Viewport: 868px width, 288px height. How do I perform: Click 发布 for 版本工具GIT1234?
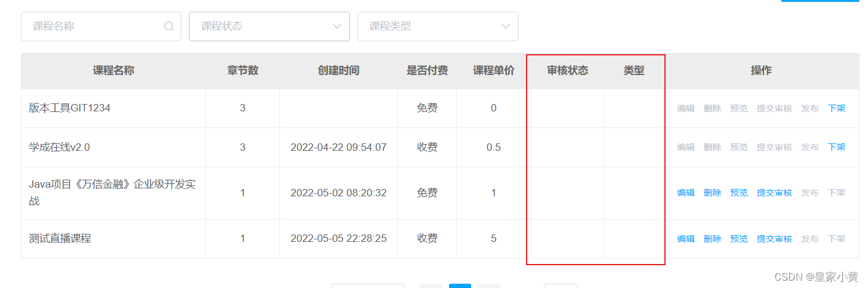tap(810, 108)
